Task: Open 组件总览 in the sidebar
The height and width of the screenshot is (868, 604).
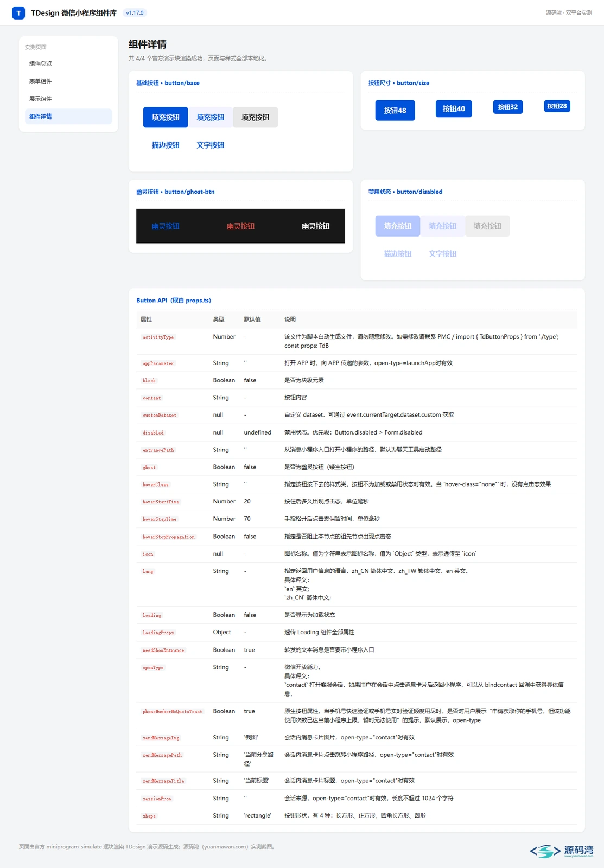Action: (x=68, y=64)
